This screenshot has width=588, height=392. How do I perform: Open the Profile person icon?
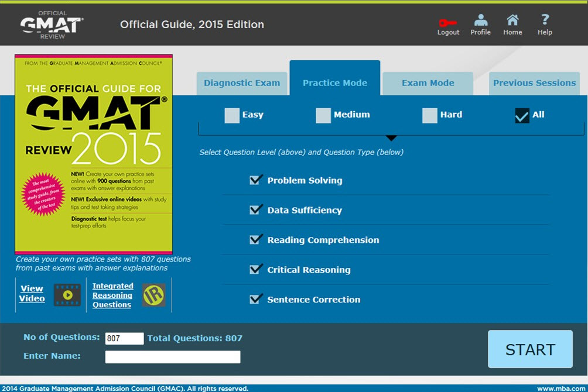pos(480,20)
